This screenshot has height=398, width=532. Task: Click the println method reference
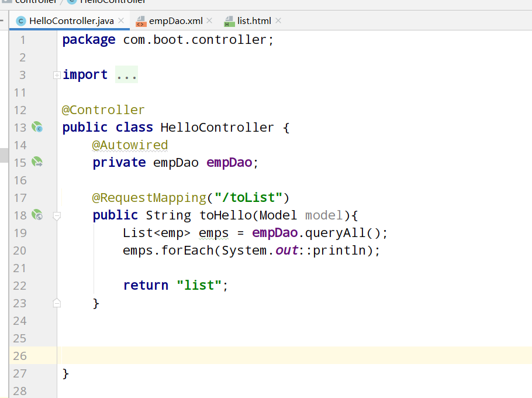point(339,251)
